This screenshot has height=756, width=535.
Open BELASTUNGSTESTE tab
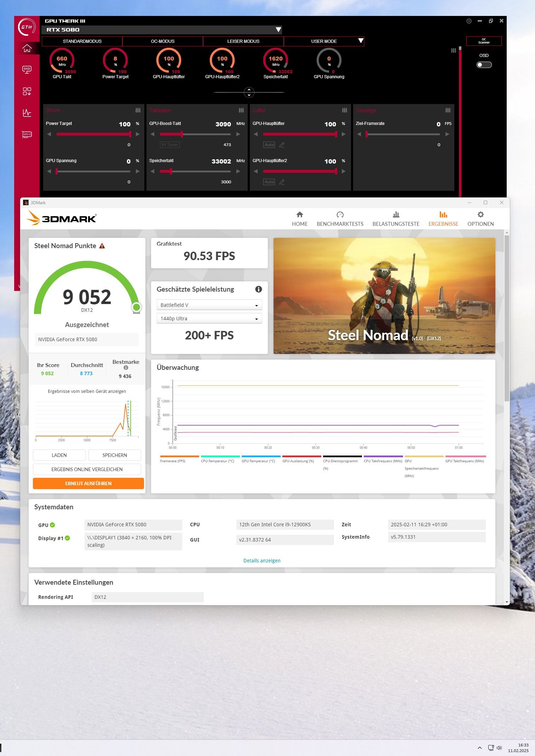(396, 219)
